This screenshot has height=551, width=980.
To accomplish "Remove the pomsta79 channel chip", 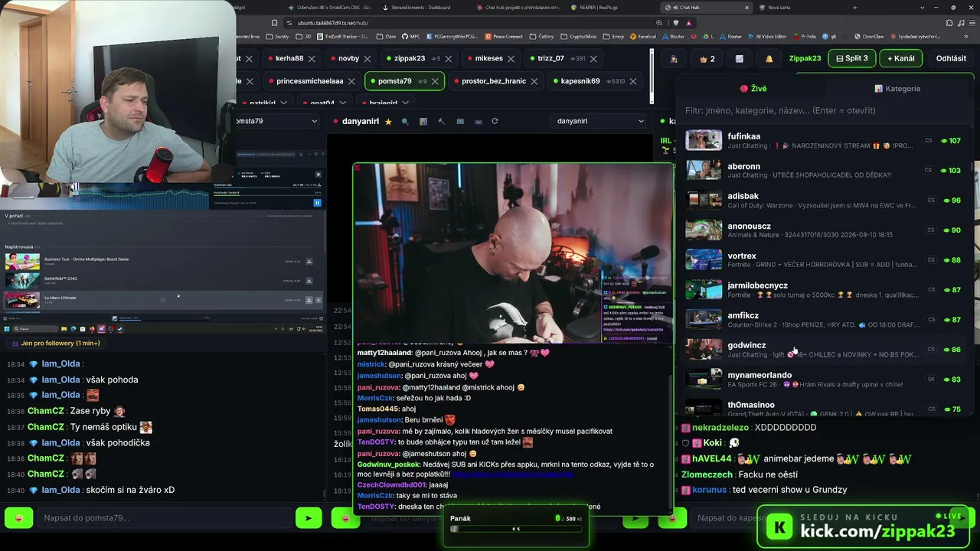I will coord(435,81).
